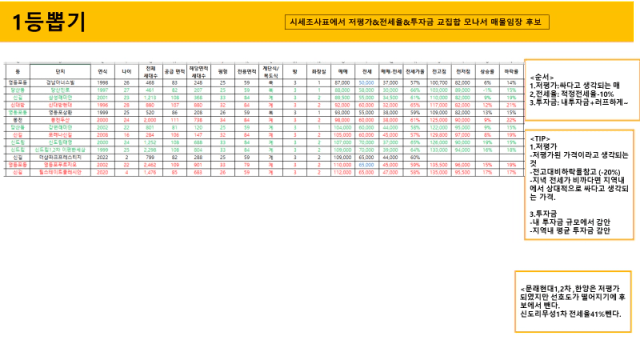Click the 상승률 cell '-1%'
640x360 pixels.
[487, 90]
